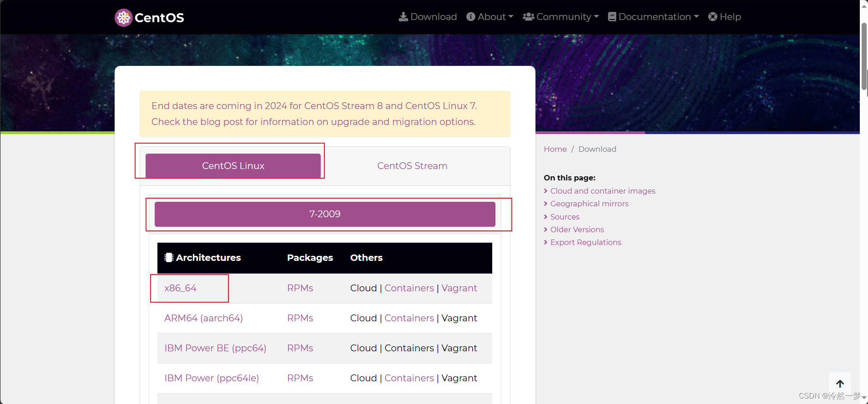Click the Packages column header
868x404 pixels.
click(310, 258)
